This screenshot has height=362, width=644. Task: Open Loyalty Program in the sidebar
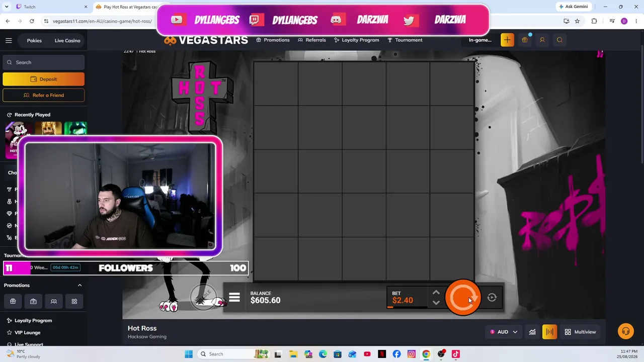point(33,320)
